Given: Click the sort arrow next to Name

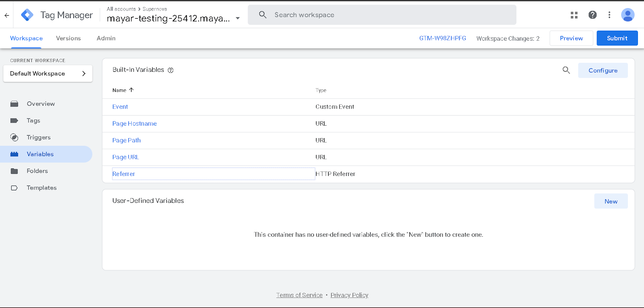Looking at the screenshot, I should point(131,90).
